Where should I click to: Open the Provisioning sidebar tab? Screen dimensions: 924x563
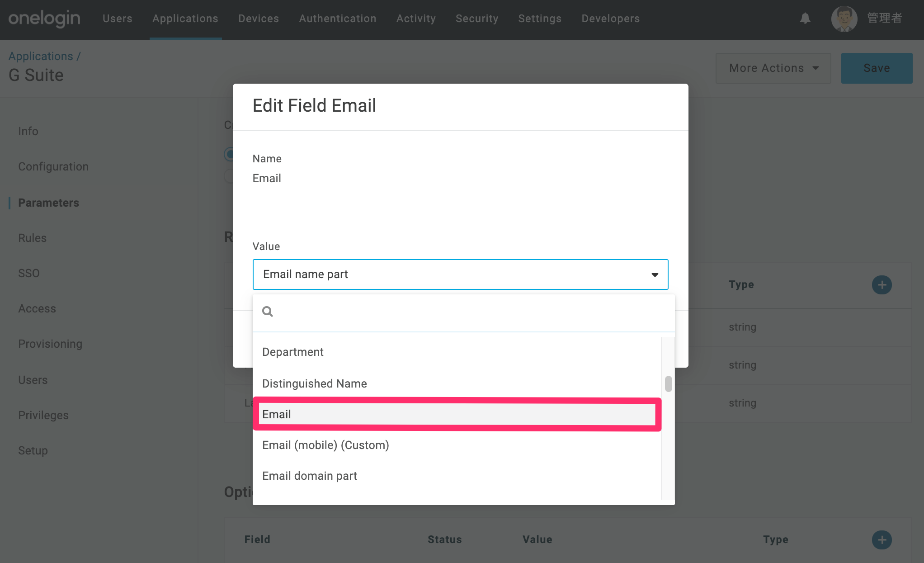pos(50,344)
